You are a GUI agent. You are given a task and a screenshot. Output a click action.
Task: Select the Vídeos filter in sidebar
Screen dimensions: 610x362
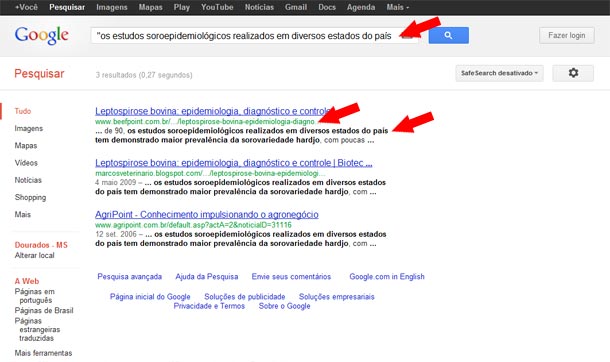point(26,163)
